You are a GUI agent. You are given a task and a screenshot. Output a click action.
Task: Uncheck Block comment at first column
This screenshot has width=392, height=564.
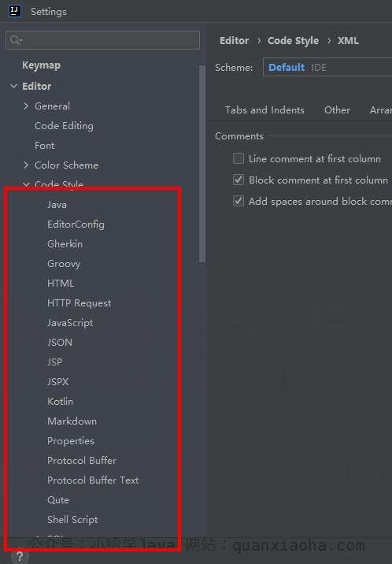239,180
